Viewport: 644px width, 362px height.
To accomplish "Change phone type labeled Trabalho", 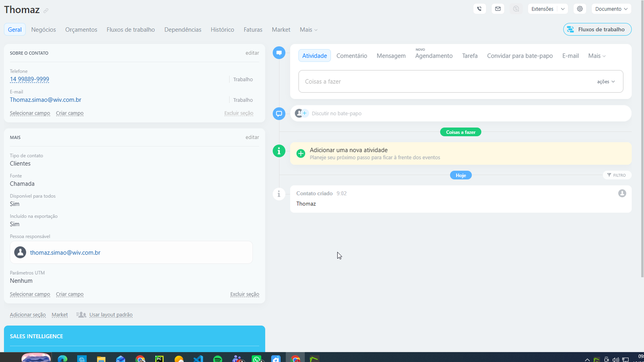I will tap(243, 79).
